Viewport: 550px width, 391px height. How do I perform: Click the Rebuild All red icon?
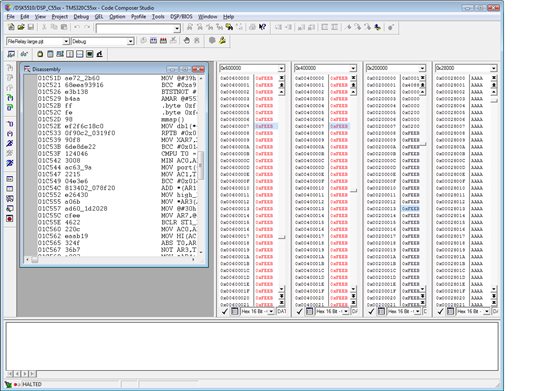(163, 41)
